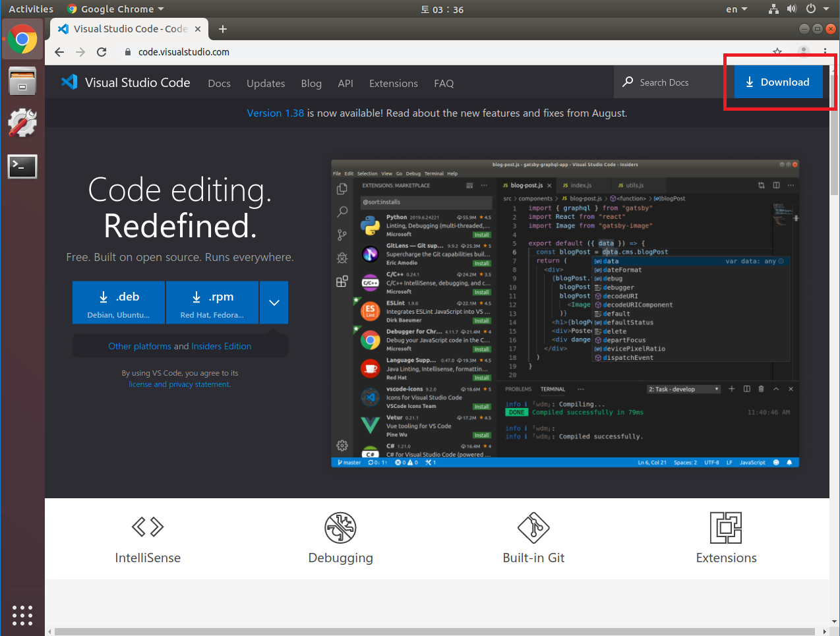Image resolution: width=840 pixels, height=636 pixels.
Task: Bookmark this page with the star
Action: (777, 52)
